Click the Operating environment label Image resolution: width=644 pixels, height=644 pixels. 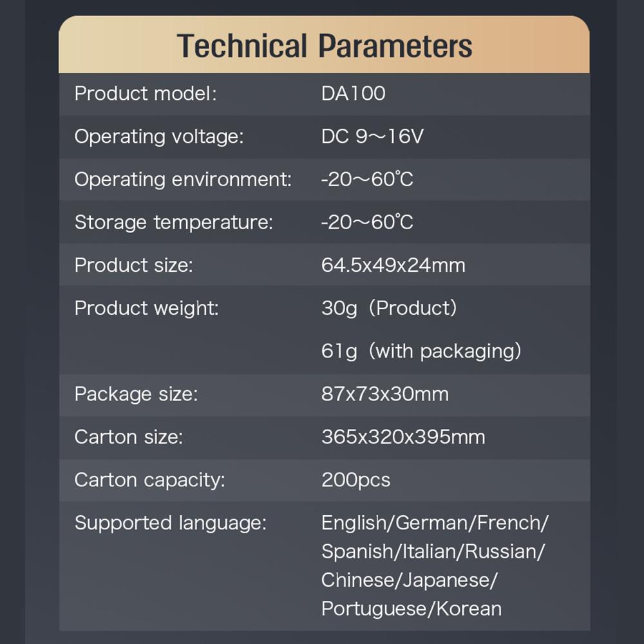click(x=183, y=179)
